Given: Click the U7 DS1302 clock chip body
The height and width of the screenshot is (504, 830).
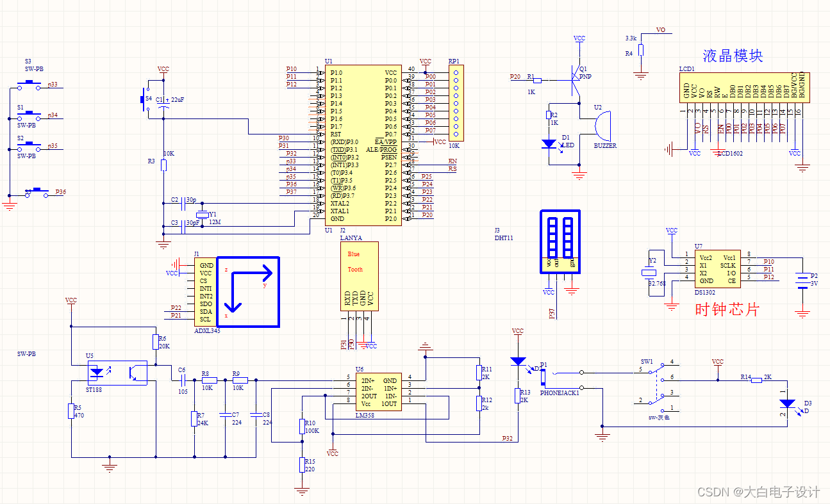Looking at the screenshot, I should click(717, 269).
